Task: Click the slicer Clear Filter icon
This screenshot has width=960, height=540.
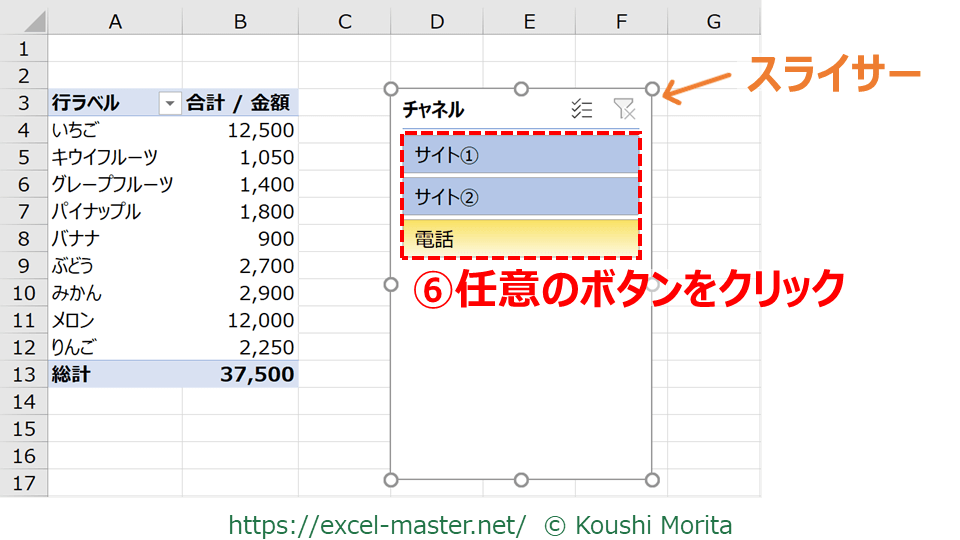Action: 624,109
